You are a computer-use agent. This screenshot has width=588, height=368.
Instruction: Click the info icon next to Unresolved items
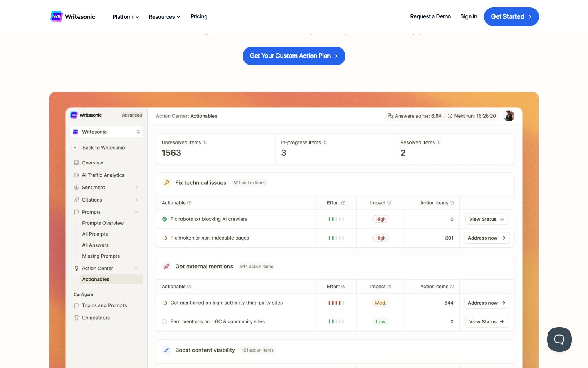[x=205, y=143]
